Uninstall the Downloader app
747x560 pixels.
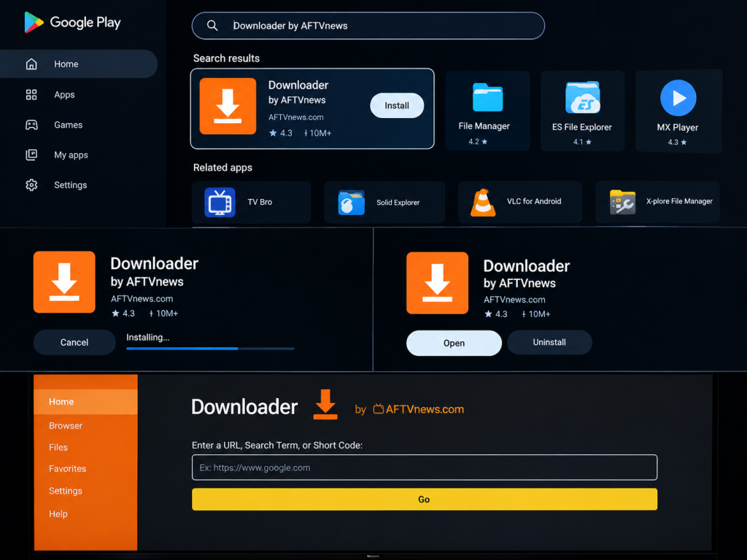549,343
